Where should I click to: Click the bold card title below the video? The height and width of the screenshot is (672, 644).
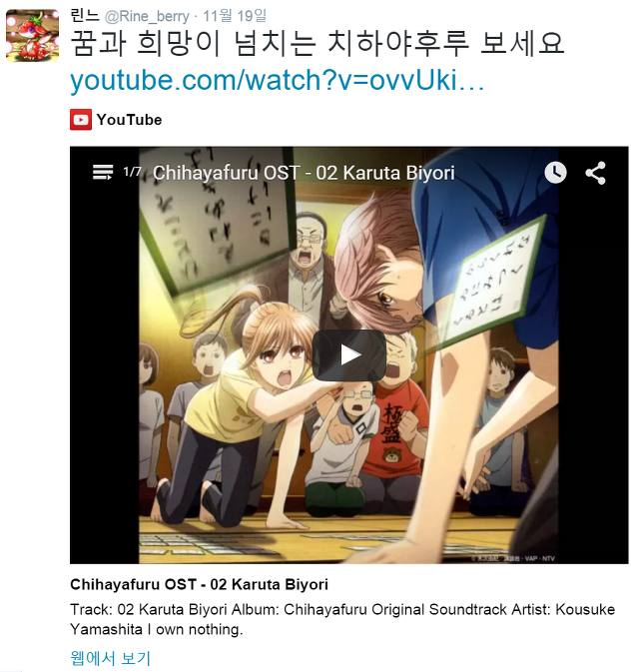pos(200,584)
